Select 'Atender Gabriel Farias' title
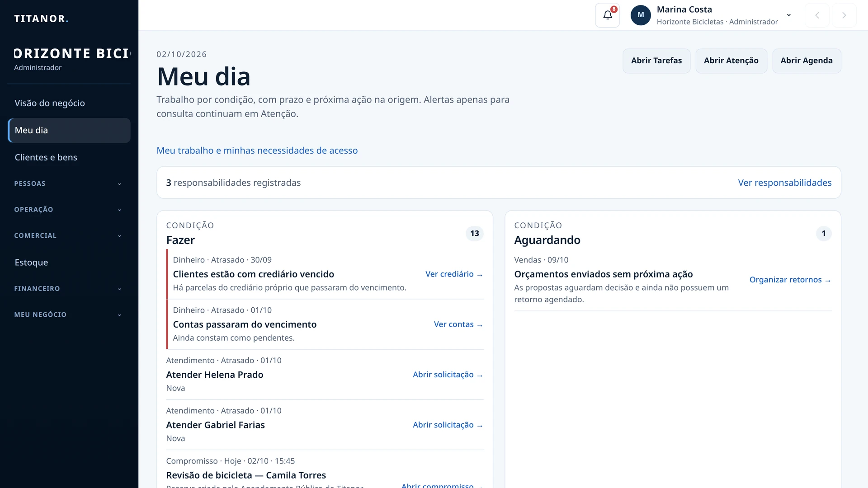 215,425
